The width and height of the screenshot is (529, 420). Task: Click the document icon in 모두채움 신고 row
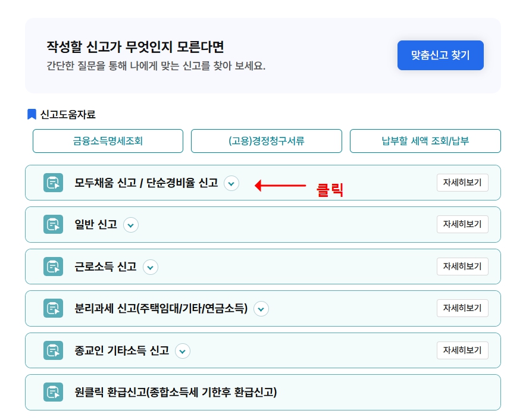(54, 183)
